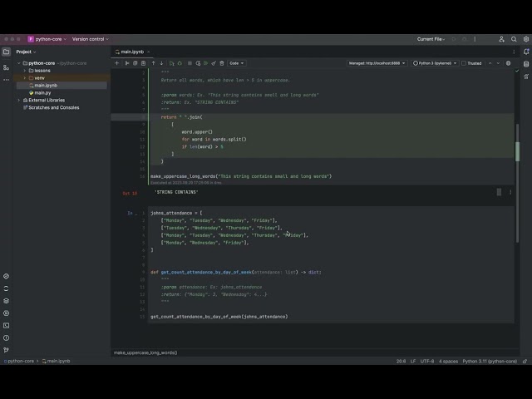532x399 pixels.
Task: Restart the kernel
Action: [x=198, y=63]
